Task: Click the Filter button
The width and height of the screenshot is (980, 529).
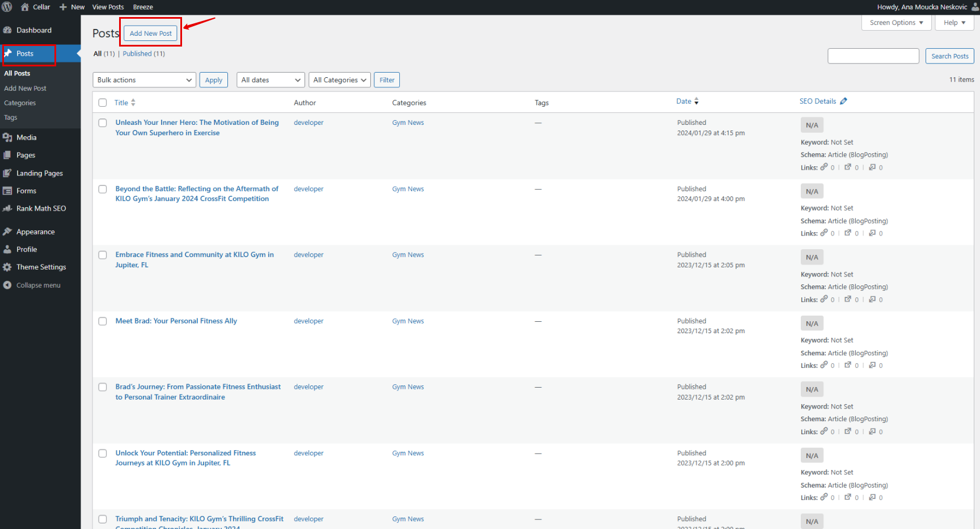Action: (387, 80)
